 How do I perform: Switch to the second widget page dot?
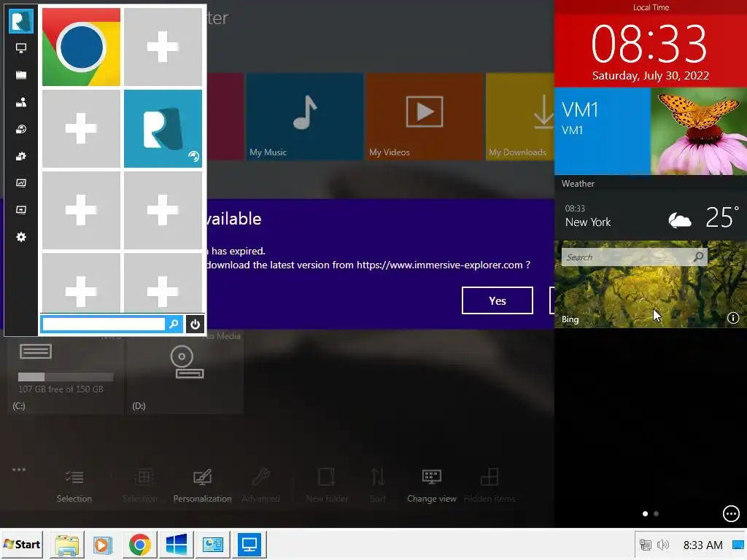(657, 514)
